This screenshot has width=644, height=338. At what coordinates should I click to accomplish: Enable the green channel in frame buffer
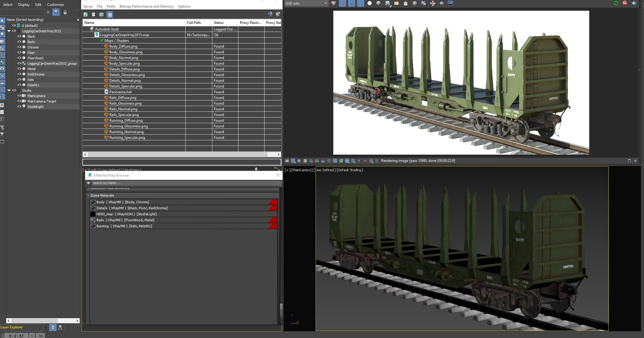click(352, 3)
